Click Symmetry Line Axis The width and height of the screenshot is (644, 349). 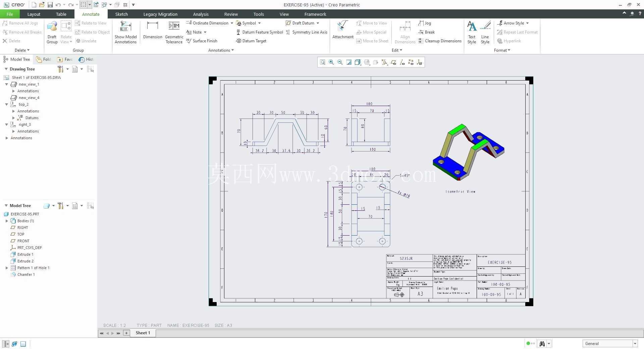pos(307,32)
